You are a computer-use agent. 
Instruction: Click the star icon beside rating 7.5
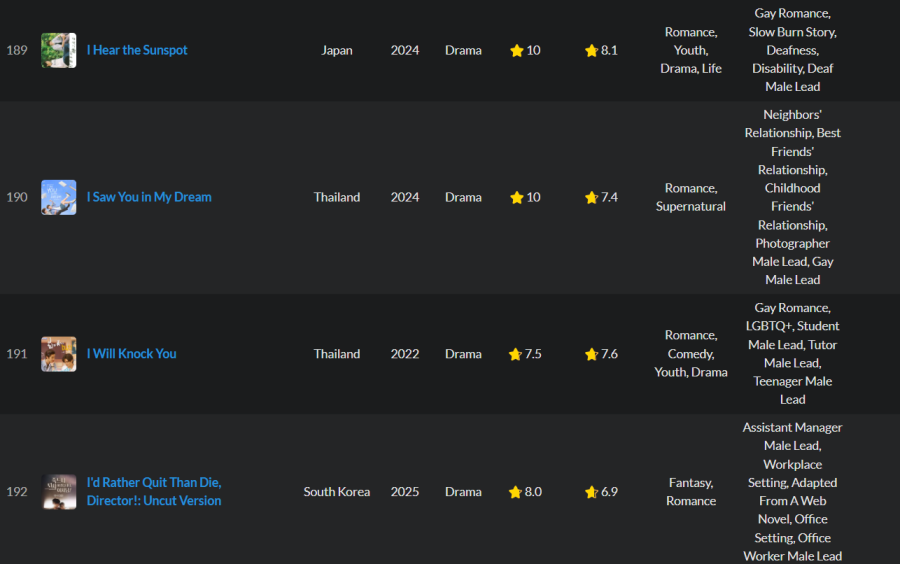515,354
